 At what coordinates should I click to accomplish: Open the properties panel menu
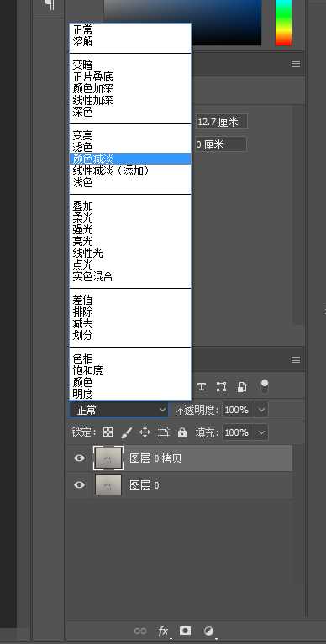(x=296, y=64)
